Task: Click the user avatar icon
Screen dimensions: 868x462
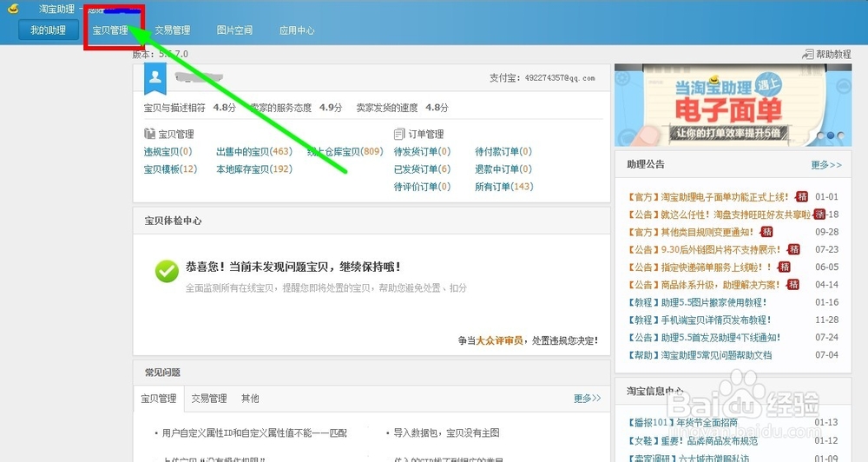Action: tap(155, 77)
